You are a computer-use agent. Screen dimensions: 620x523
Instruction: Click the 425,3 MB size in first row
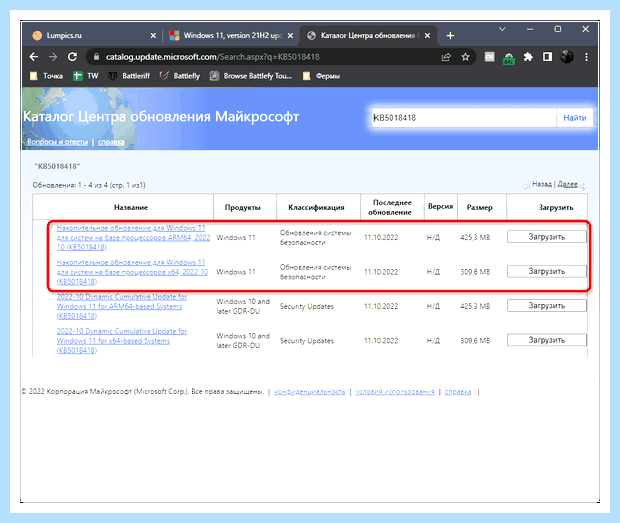click(x=475, y=238)
